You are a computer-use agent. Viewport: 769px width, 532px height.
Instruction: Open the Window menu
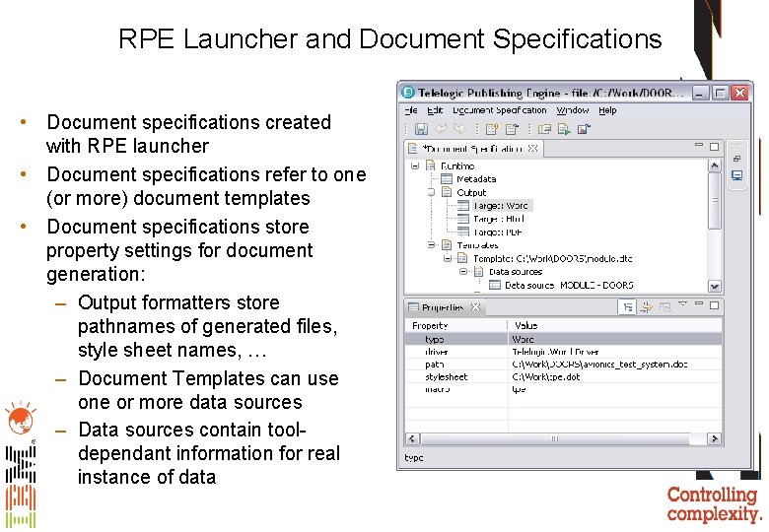[x=573, y=110]
